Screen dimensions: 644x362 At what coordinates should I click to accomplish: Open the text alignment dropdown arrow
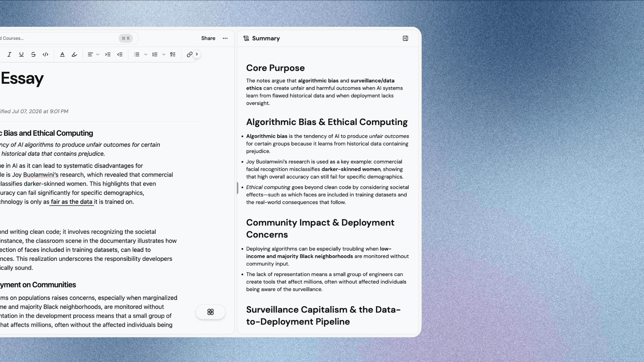click(x=98, y=54)
